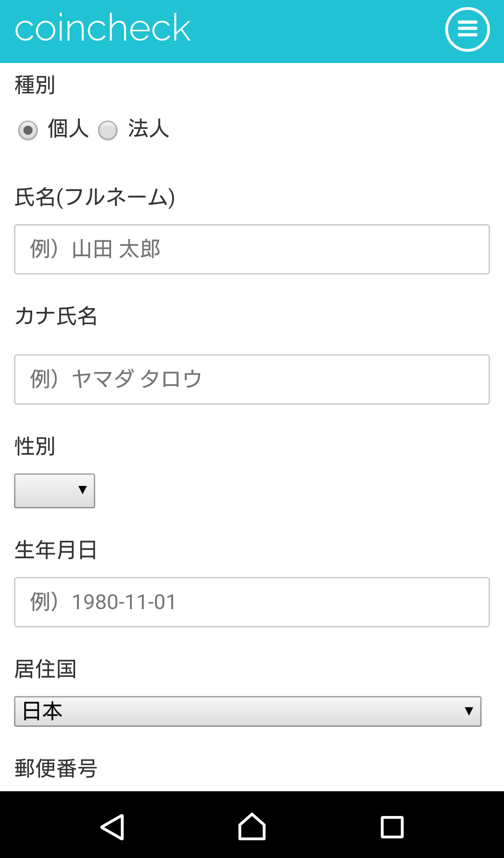Tap the 郵便番号 postal code label

56,768
